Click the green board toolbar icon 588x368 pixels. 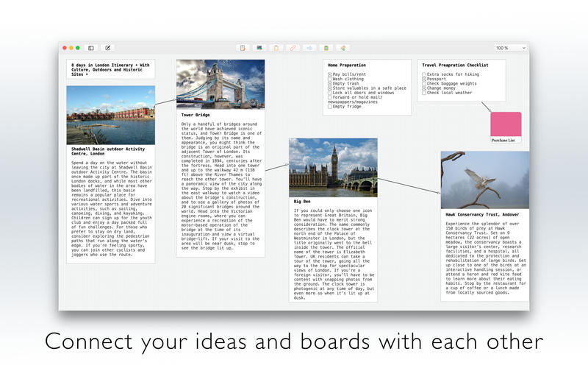tap(326, 48)
